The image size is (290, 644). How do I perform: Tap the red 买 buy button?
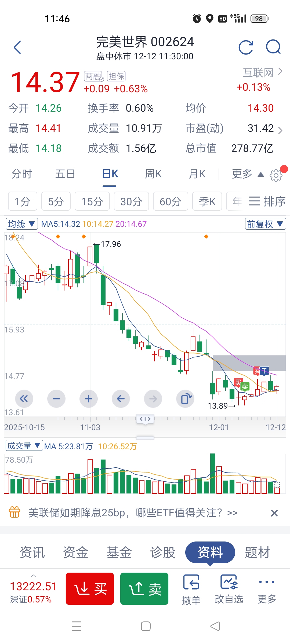coord(90,589)
